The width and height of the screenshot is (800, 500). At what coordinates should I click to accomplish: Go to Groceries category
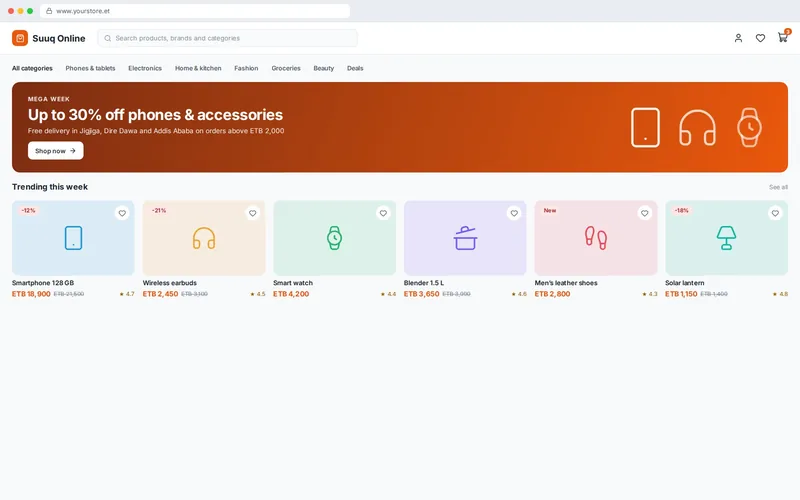[286, 68]
